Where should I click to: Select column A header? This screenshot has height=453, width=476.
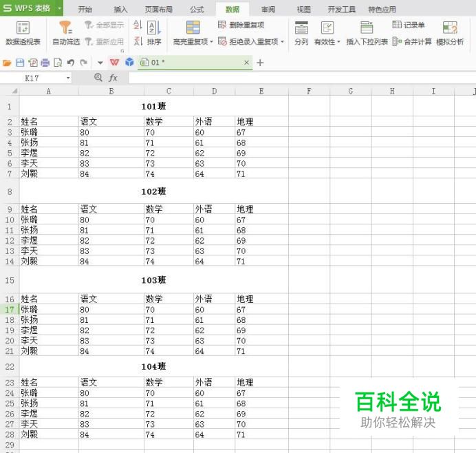pos(49,91)
